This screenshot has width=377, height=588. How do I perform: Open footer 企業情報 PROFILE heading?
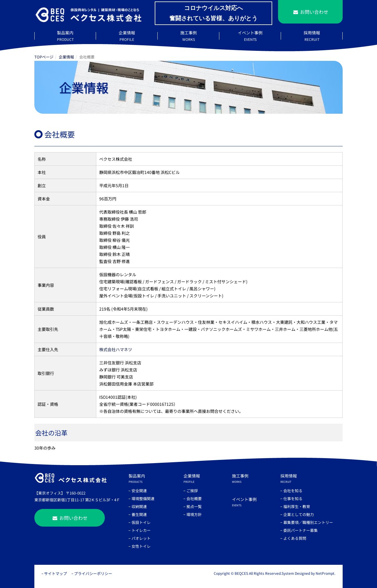pyautogui.click(x=192, y=478)
